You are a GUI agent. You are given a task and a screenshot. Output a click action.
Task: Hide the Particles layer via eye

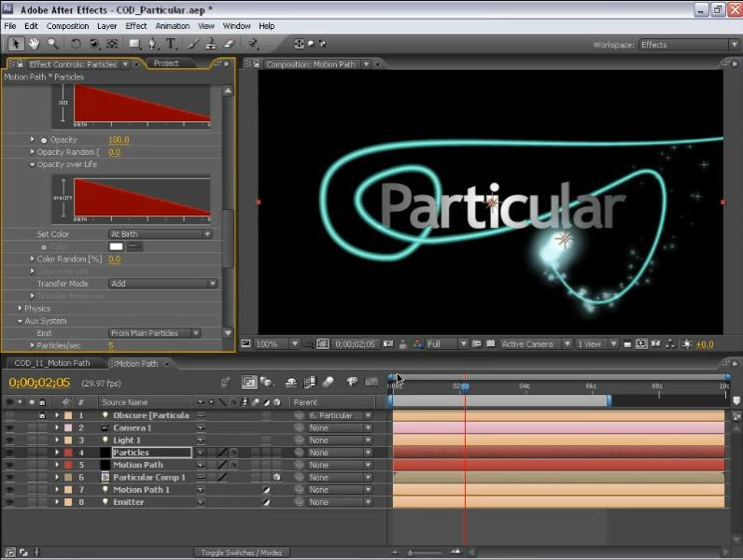pyautogui.click(x=9, y=453)
